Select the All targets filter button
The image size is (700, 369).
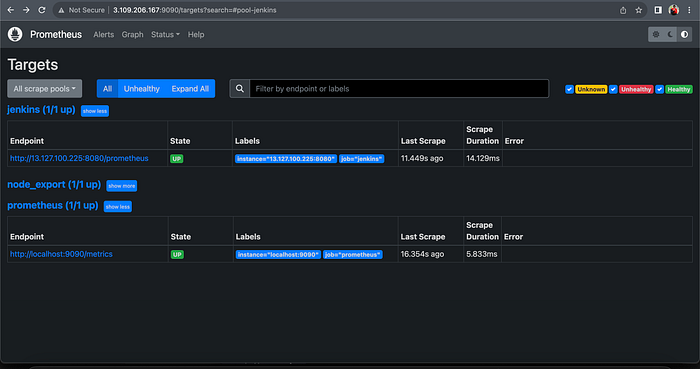click(x=107, y=89)
